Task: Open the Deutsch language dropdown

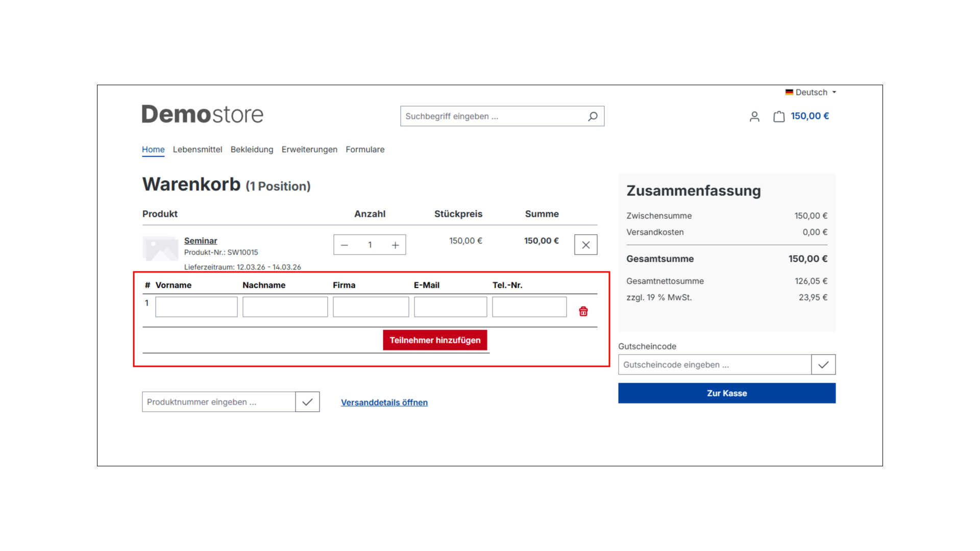Action: (x=811, y=92)
